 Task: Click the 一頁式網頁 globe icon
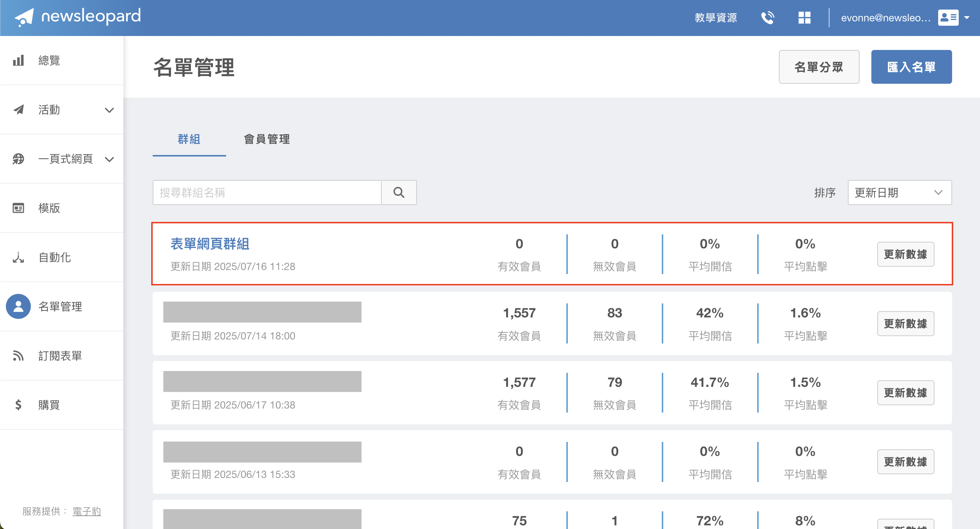point(18,159)
